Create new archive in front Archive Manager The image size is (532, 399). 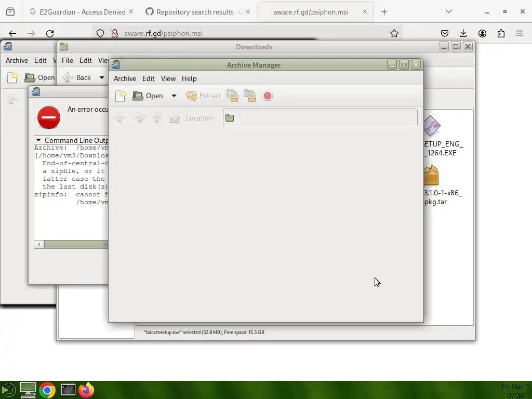(121, 96)
